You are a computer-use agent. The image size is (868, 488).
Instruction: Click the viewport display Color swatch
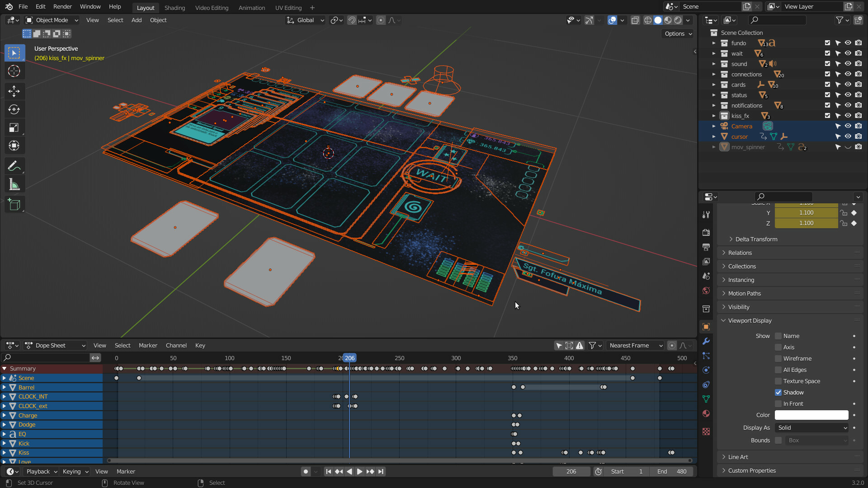coord(811,415)
